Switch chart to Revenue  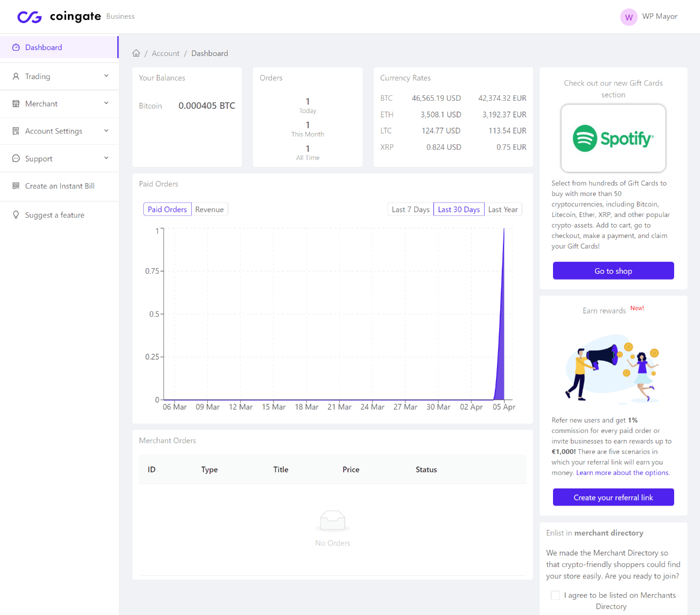pos(209,209)
